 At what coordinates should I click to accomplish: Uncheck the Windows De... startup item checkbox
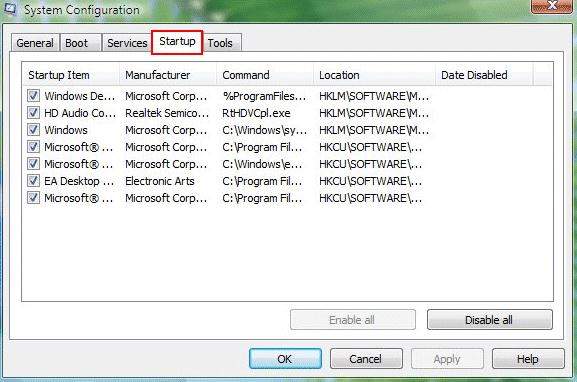click(x=33, y=96)
